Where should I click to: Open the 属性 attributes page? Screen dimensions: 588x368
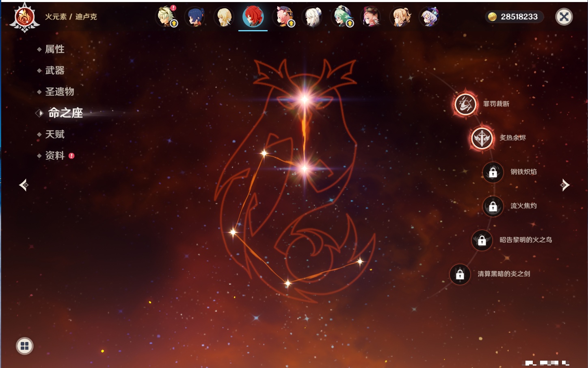(54, 49)
